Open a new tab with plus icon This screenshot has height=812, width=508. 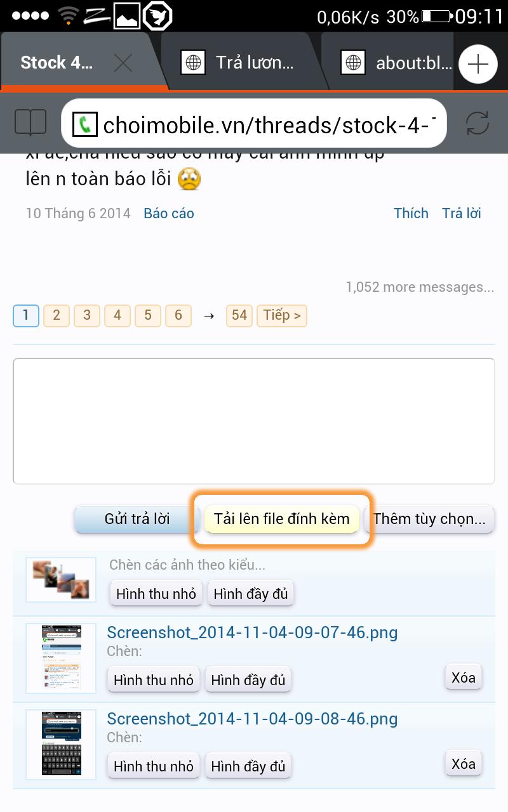coord(478,64)
